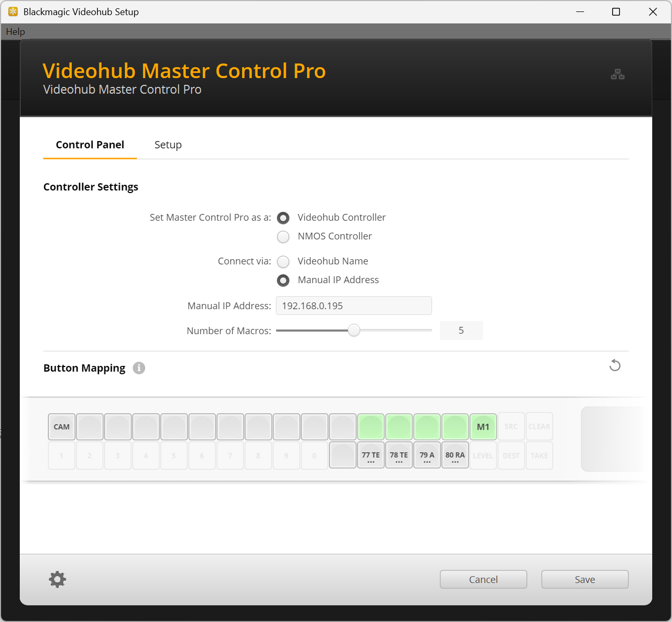Click the orange 'Videohub Master Control Pro' title
The image size is (672, 622).
184,71
